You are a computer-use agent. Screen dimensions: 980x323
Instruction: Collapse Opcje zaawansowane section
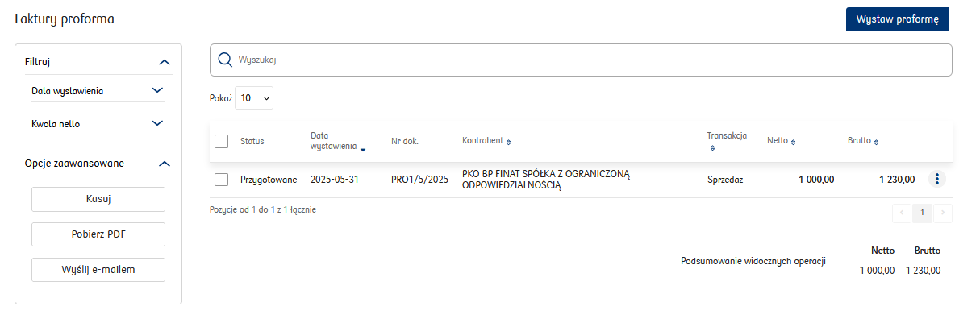pos(165,163)
